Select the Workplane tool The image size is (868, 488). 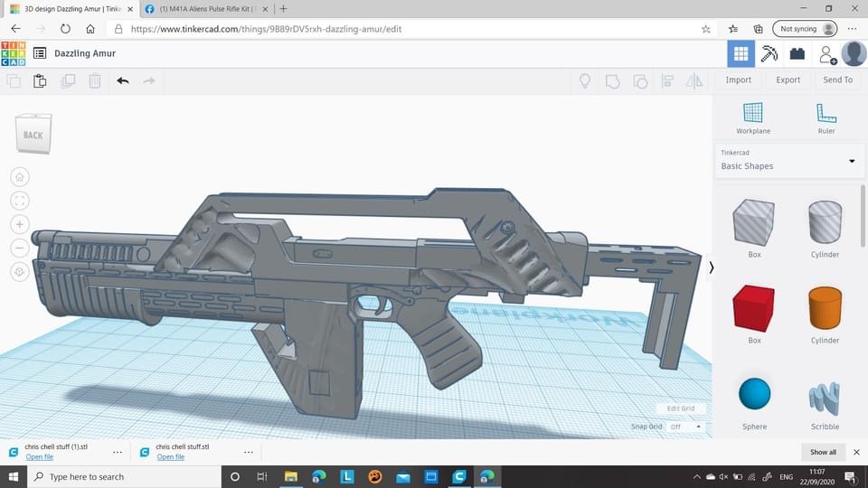click(753, 118)
